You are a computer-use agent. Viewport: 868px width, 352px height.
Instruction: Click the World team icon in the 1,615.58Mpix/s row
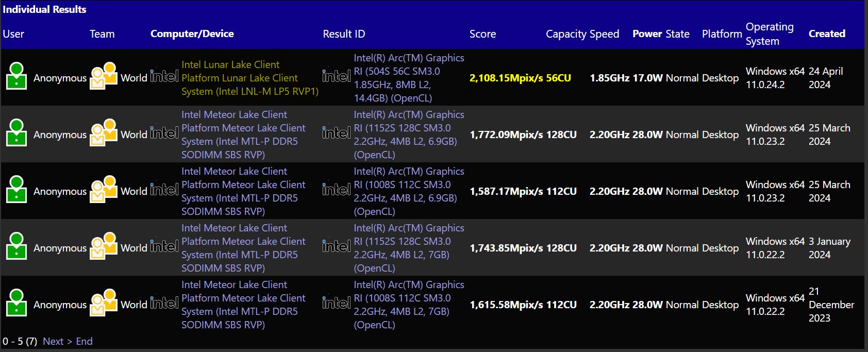click(x=104, y=303)
